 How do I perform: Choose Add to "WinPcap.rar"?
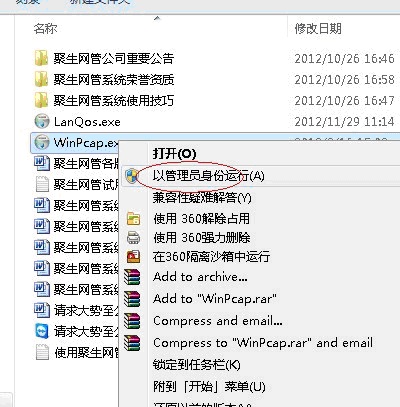[x=215, y=299]
